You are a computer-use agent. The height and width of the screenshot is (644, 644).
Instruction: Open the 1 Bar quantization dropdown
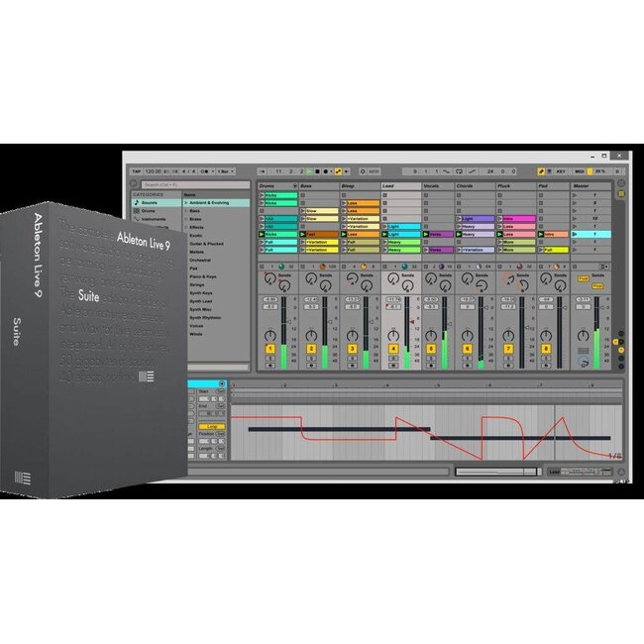click(226, 171)
